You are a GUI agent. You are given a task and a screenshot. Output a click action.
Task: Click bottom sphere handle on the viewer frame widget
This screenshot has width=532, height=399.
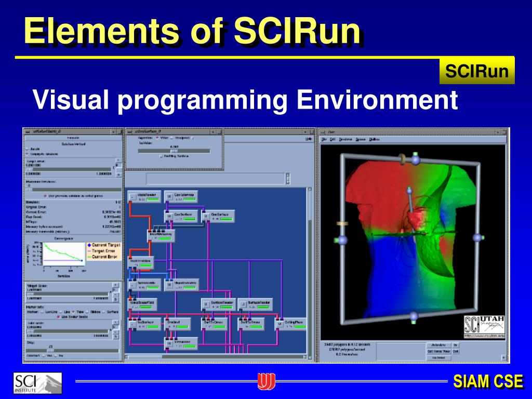pyautogui.click(x=414, y=316)
